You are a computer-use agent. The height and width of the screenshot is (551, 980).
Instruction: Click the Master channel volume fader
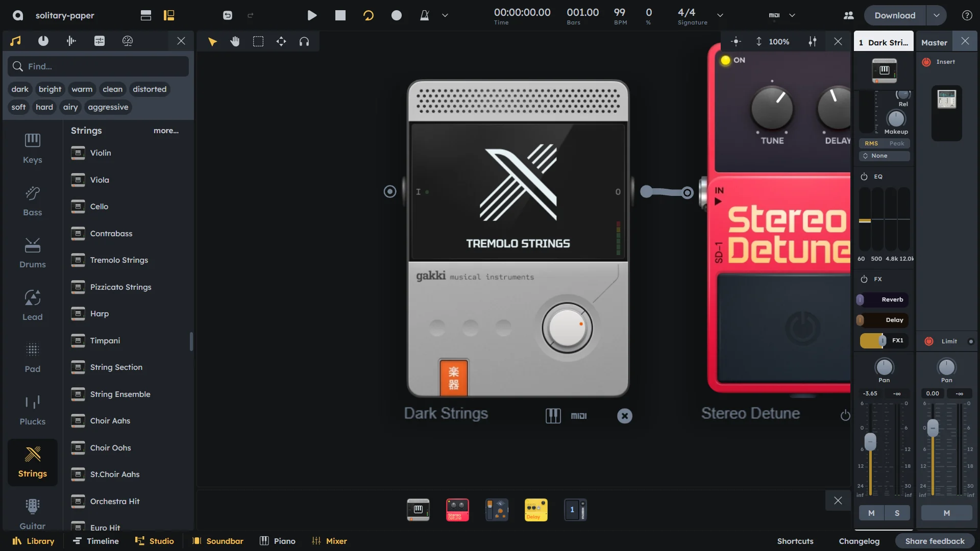[x=933, y=428]
